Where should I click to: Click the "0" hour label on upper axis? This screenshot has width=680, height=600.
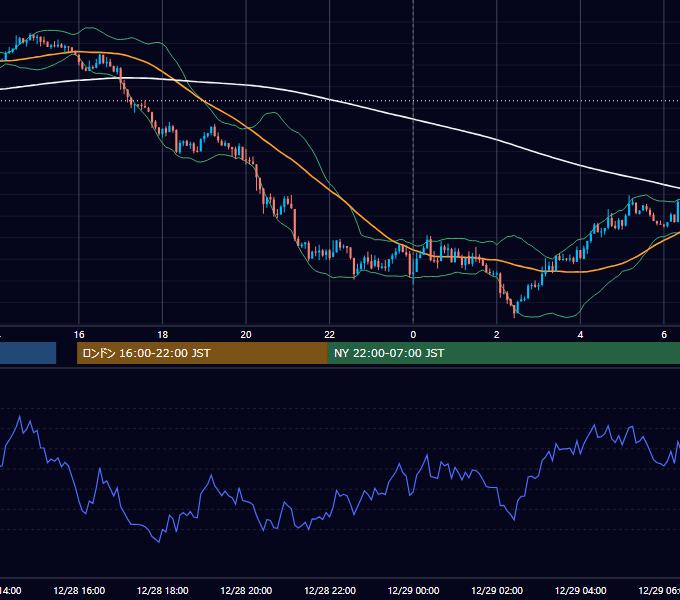click(x=413, y=335)
